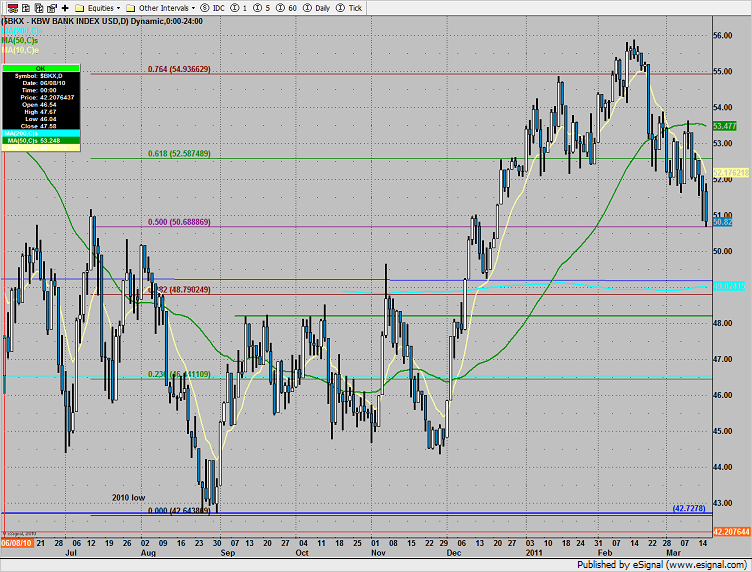Open the Other Intervals dropdown
The width and height of the screenshot is (752, 572).
click(x=193, y=8)
